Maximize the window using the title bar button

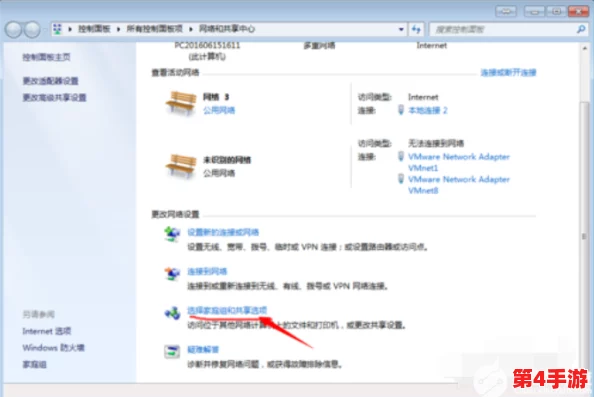[x=556, y=11]
